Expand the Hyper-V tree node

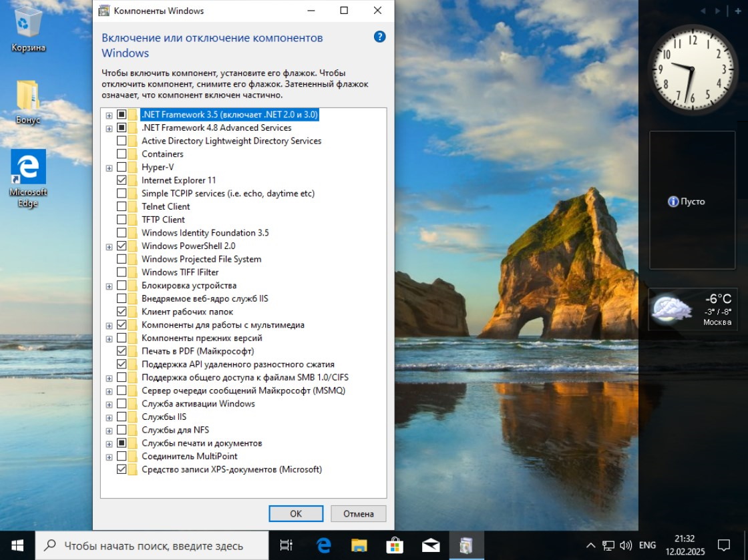[109, 168]
